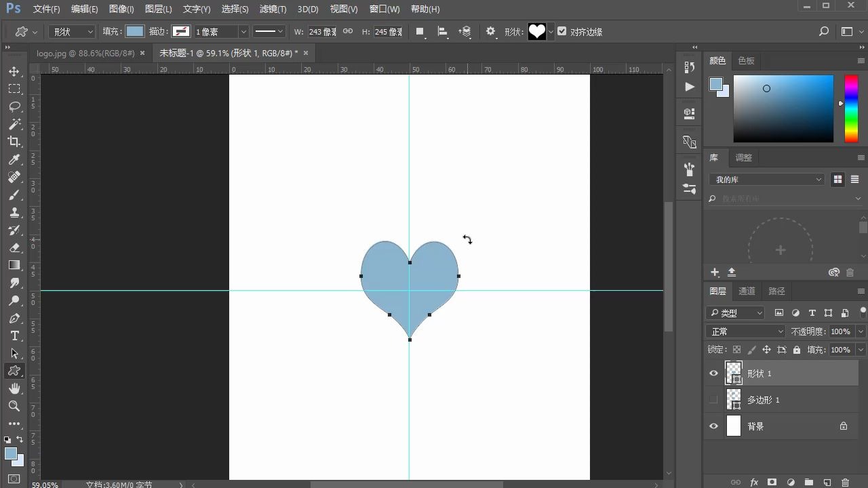The height and width of the screenshot is (488, 868).
Task: Select the Lasso tool
Action: point(14,106)
